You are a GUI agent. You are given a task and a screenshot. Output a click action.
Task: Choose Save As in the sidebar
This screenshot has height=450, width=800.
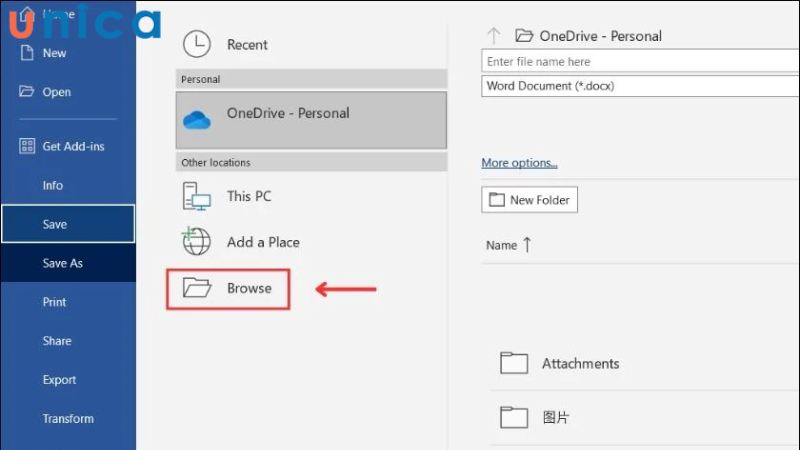(68, 263)
